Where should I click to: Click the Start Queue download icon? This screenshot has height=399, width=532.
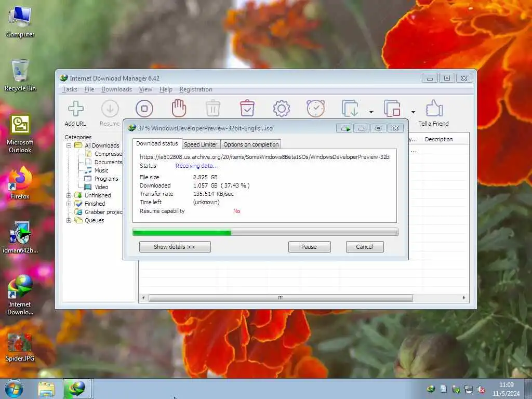[x=350, y=109]
